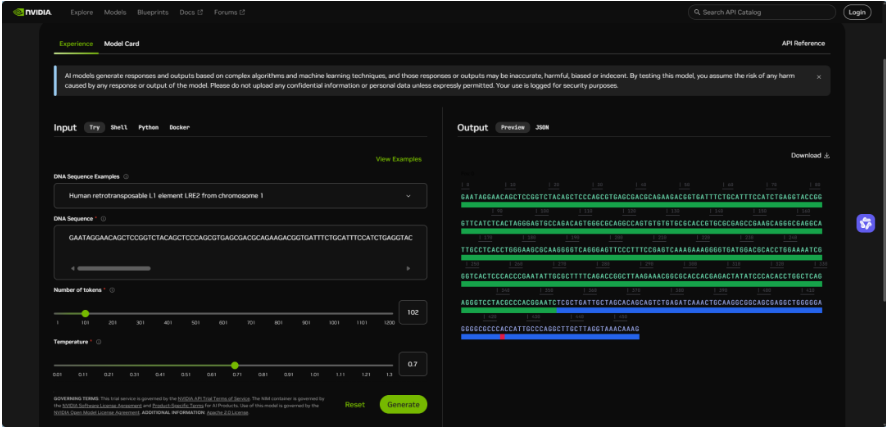Screen dimensions: 886x427
Task: Click the Output heading
Action: click(472, 128)
